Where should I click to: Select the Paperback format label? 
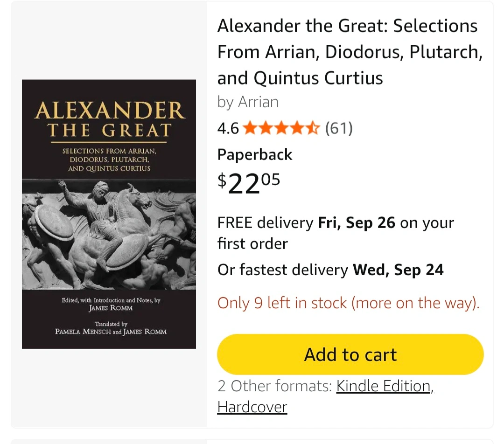(x=255, y=154)
